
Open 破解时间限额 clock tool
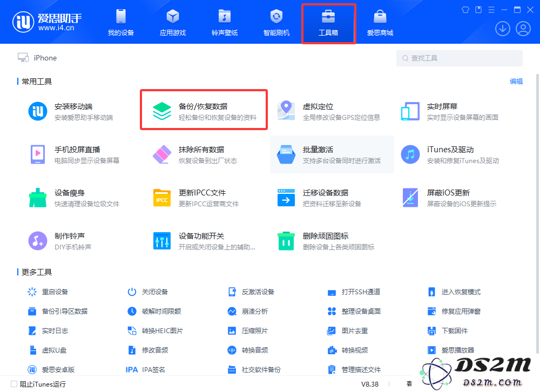[154, 312]
